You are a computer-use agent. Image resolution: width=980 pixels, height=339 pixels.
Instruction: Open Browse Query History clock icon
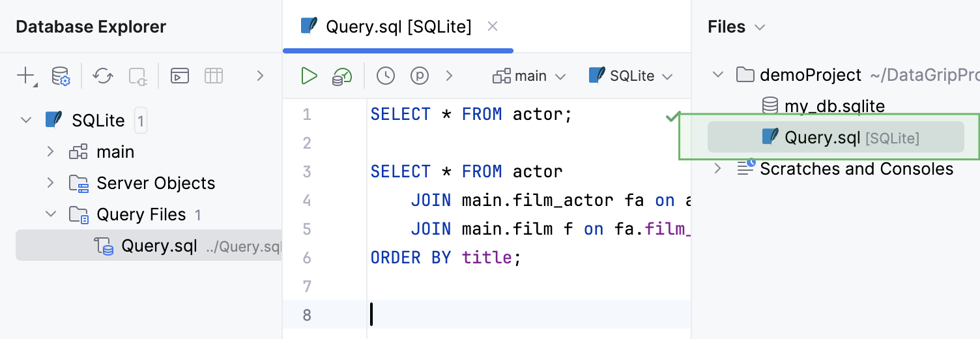(x=386, y=76)
